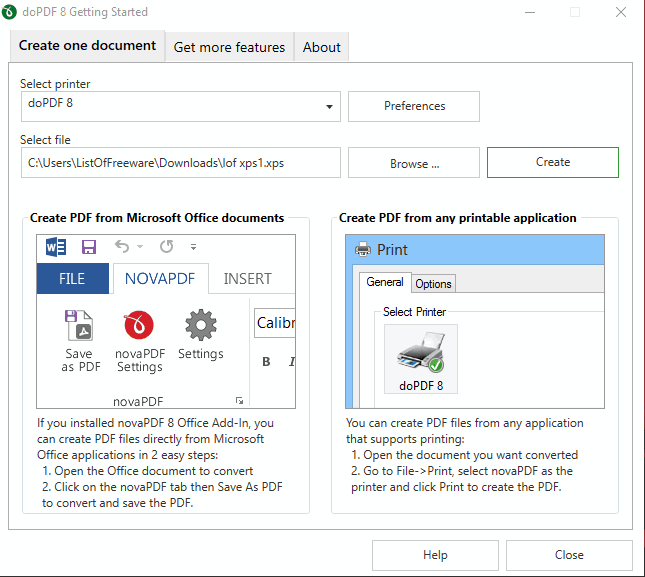Click the 'Select Printer' group label

[x=414, y=312]
